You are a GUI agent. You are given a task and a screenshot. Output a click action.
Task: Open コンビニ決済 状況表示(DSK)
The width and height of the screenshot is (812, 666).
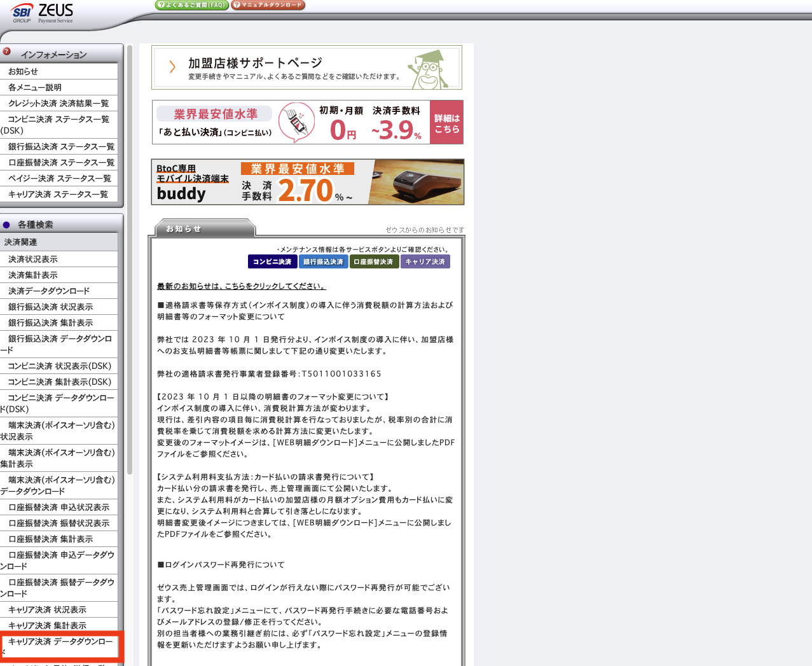tap(58, 366)
